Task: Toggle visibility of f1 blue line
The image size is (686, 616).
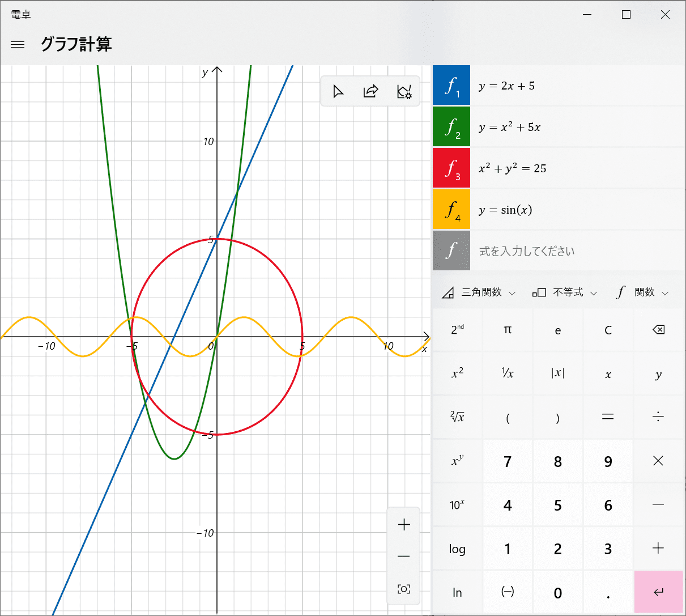Action: [451, 86]
